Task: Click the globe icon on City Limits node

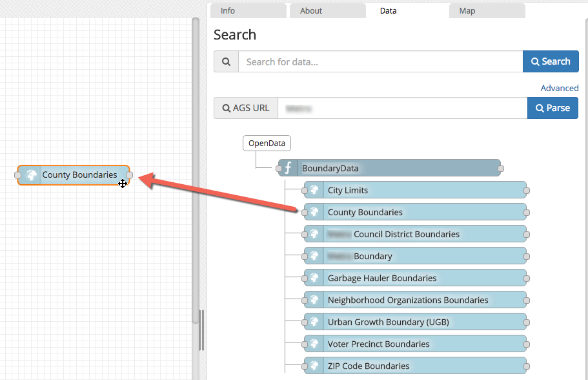Action: pos(314,190)
